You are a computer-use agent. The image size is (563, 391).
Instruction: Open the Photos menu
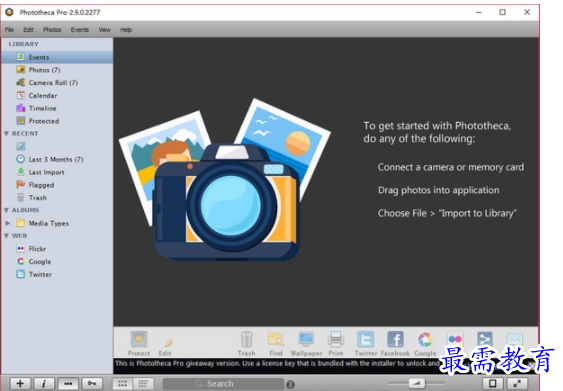pos(52,30)
